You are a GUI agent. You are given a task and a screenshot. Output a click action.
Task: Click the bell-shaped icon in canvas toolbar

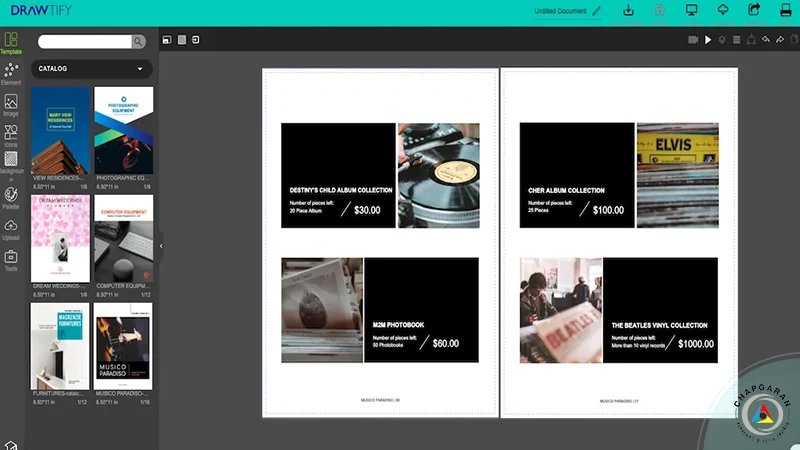coord(752,39)
